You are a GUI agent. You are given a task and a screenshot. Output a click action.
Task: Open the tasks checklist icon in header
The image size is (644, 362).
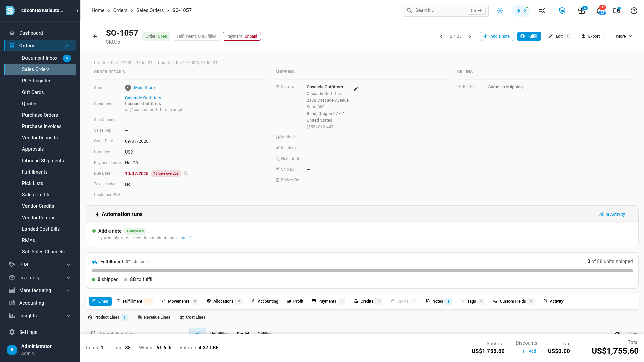click(x=542, y=11)
